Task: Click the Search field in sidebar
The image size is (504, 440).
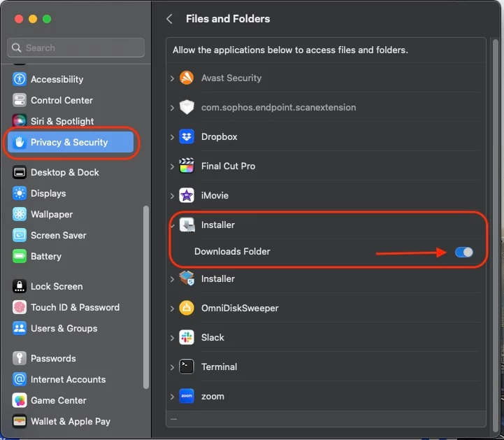Action: point(76,48)
